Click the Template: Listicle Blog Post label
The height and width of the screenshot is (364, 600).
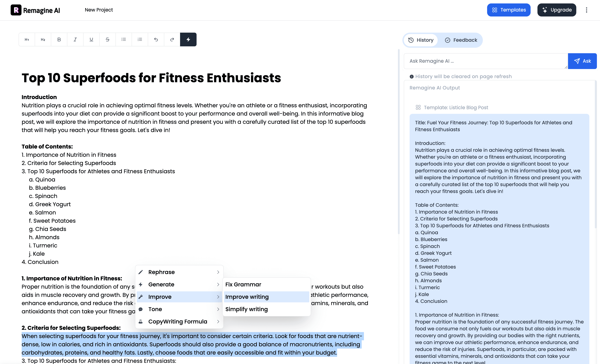(x=456, y=107)
